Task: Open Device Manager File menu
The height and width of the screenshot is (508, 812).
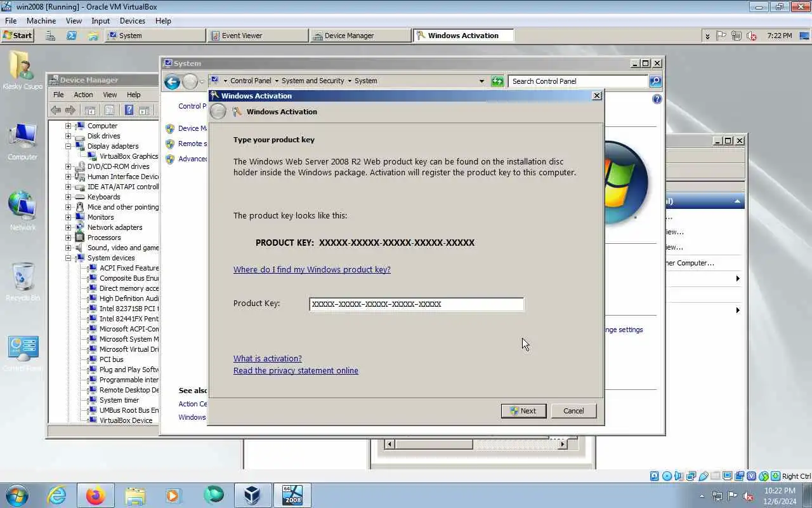Action: (58, 95)
